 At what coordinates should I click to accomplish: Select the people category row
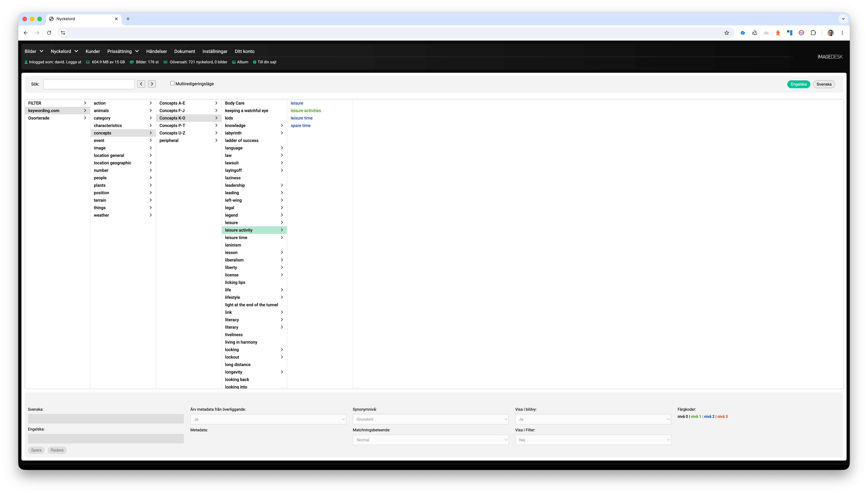tap(123, 178)
